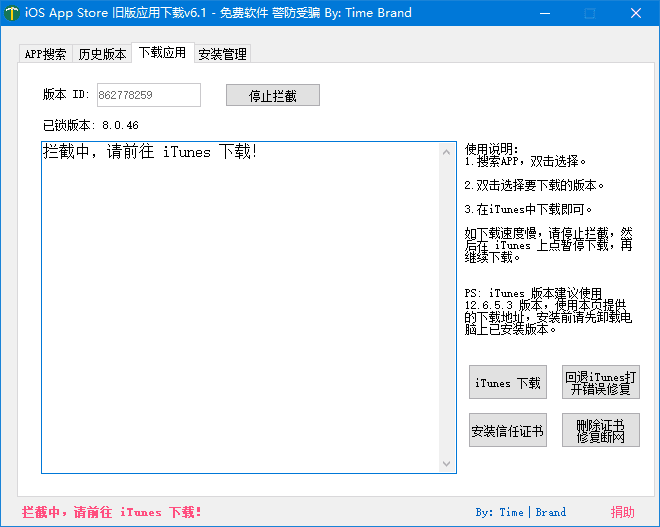Click the log scrollbar up arrow

(447, 151)
